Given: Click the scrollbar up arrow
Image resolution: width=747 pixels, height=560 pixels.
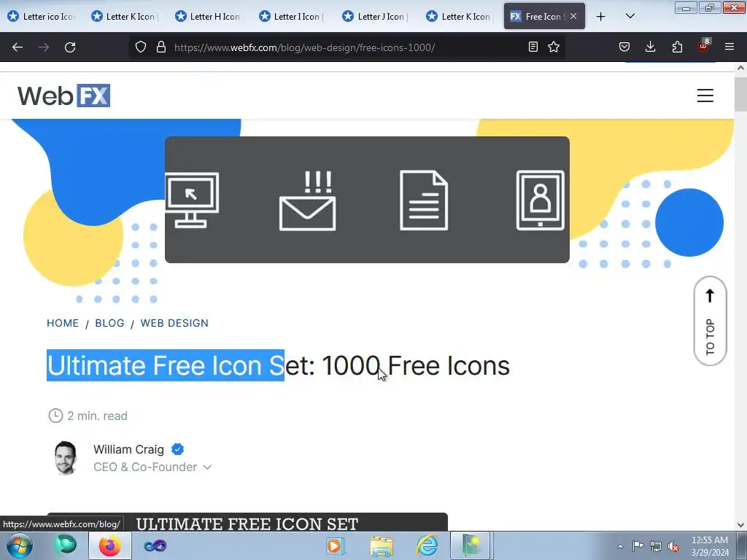Looking at the screenshot, I should click(x=740, y=68).
